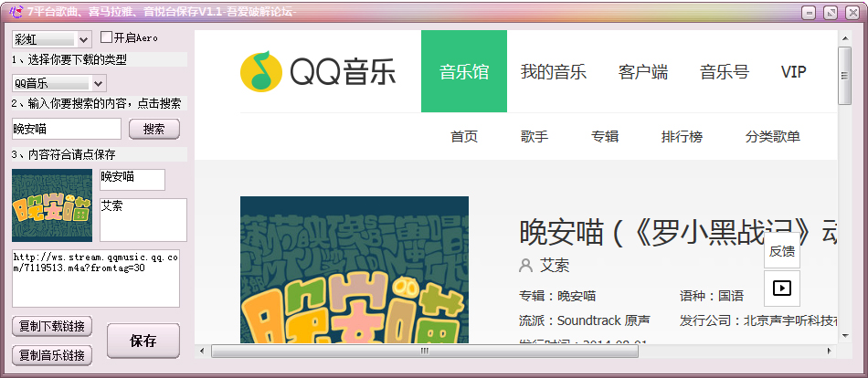Click the 反馈 feedback button
This screenshot has width=868, height=378.
[x=781, y=251]
